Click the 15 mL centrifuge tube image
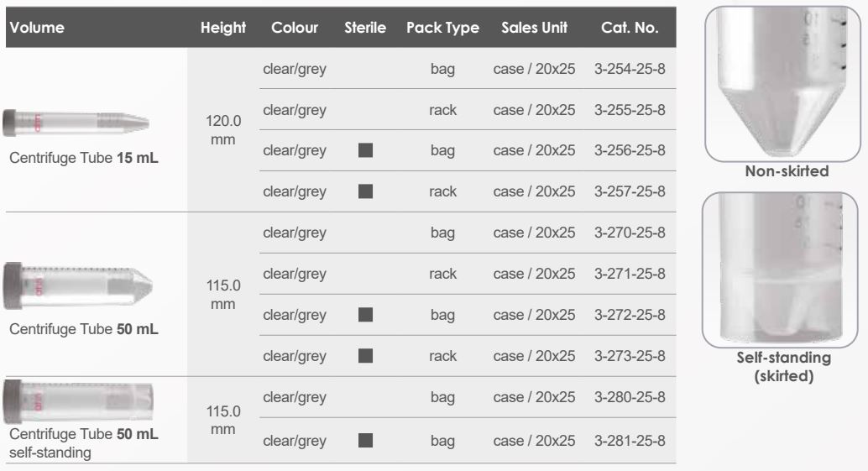 (x=76, y=123)
